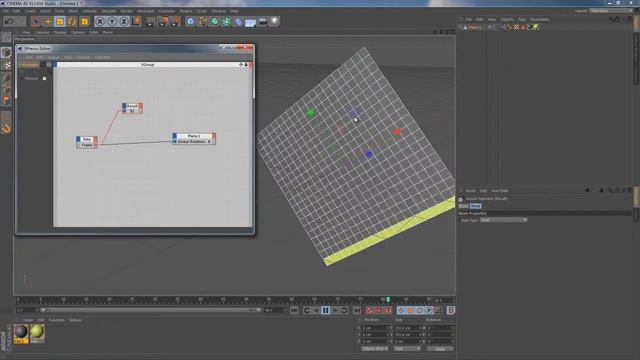Click the XGroup pan cross icon
640x360 pixels.
(241, 64)
